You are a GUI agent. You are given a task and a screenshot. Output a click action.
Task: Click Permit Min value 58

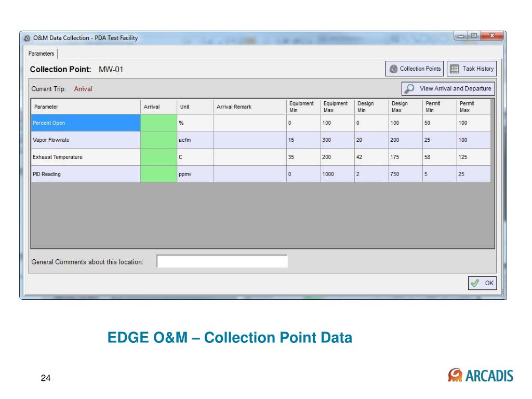[440, 157]
